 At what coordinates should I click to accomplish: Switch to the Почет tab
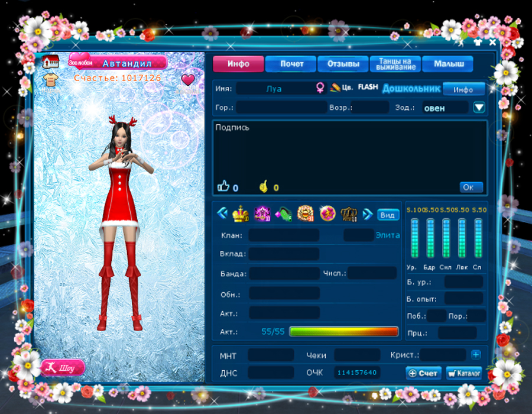291,64
